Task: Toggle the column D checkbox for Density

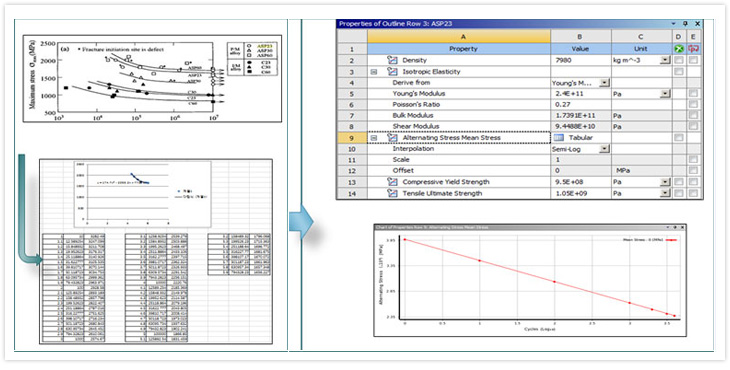Action: pos(679,60)
